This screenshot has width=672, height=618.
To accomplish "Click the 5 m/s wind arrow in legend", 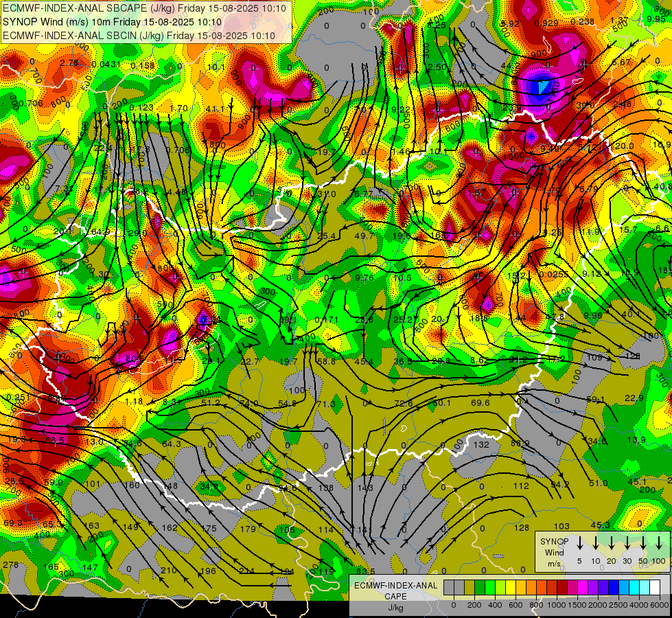I will [579, 543].
